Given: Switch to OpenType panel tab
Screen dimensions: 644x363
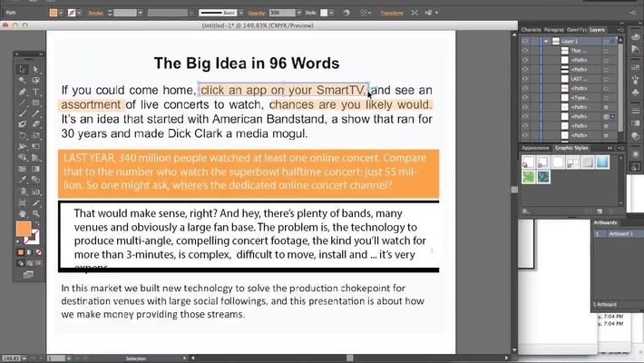Looking at the screenshot, I should click(576, 30).
